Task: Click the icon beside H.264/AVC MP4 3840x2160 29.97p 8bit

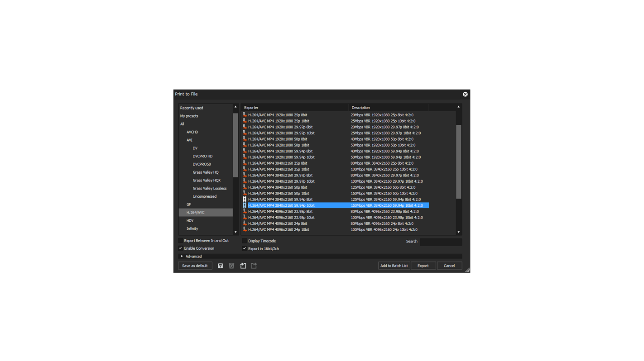Action: tap(245, 175)
